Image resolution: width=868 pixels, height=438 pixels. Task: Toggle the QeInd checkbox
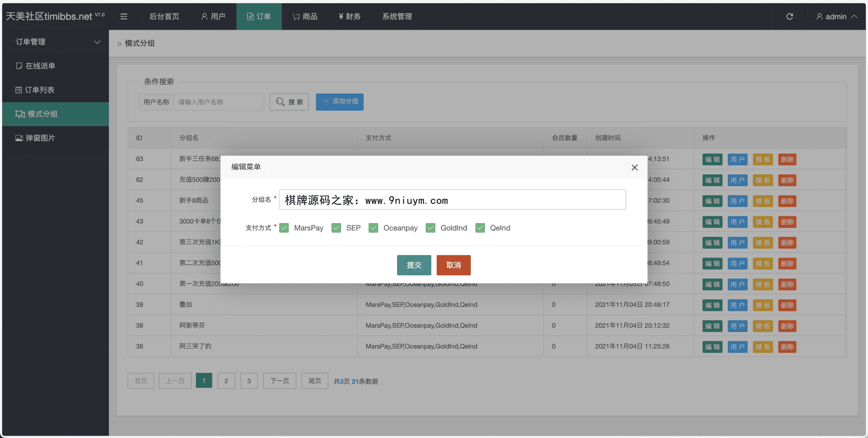[480, 228]
